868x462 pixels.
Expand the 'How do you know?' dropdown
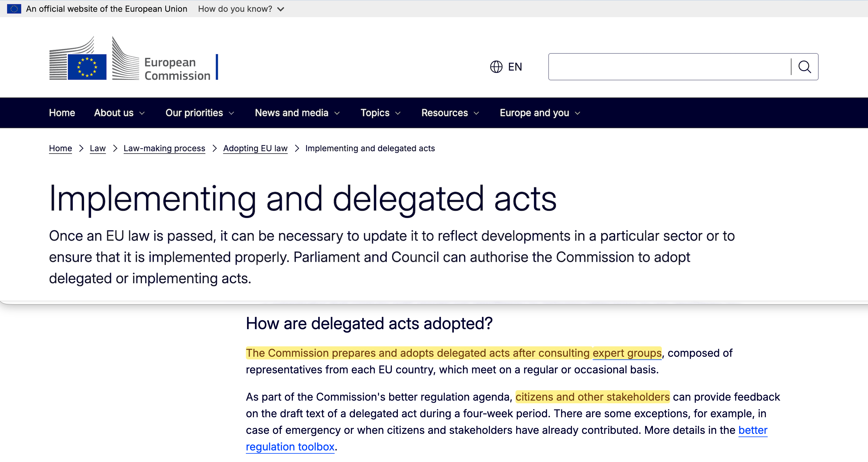(241, 9)
